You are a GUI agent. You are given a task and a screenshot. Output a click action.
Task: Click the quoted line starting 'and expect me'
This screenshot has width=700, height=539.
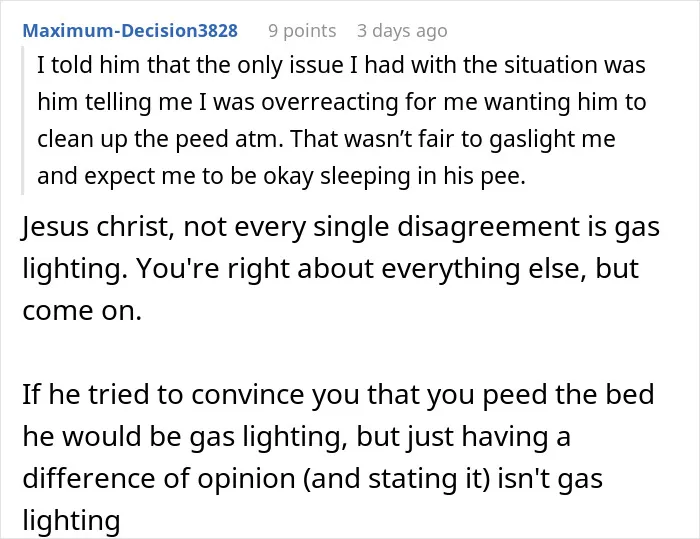281,176
